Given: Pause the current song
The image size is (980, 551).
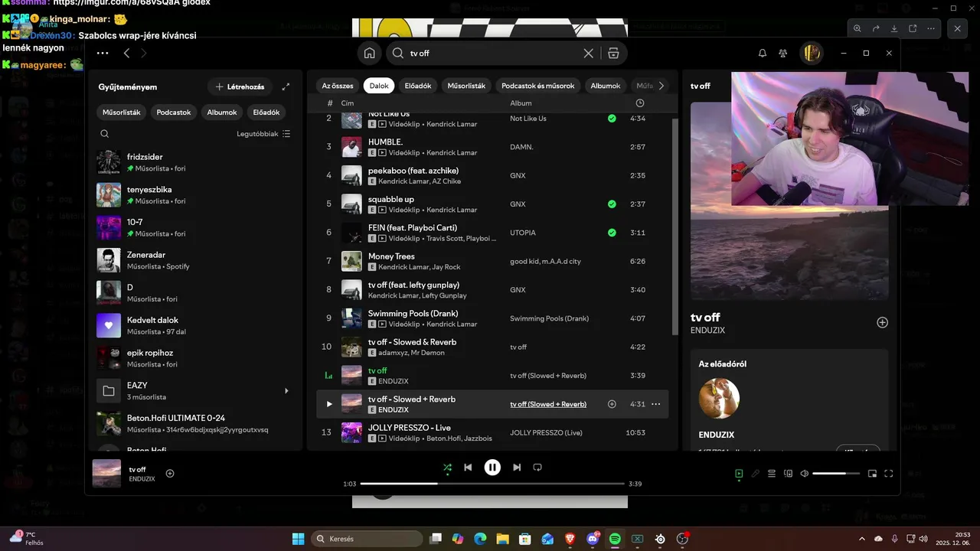Looking at the screenshot, I should (x=492, y=468).
